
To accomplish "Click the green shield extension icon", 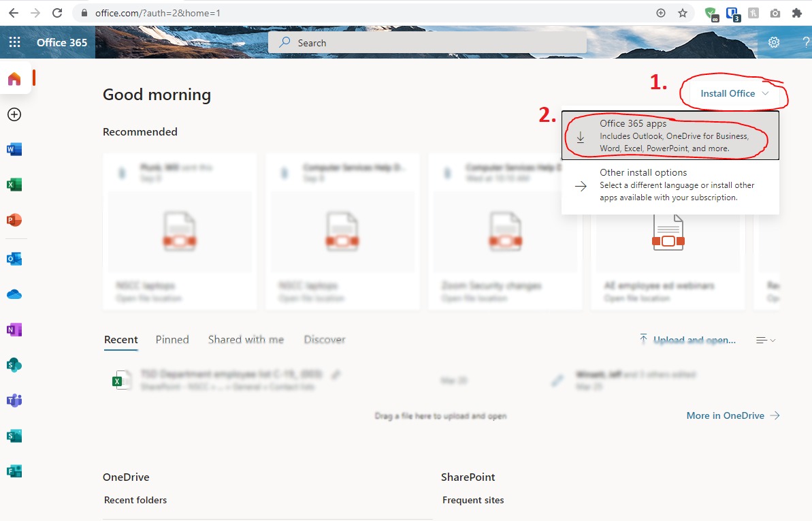I will [712, 14].
